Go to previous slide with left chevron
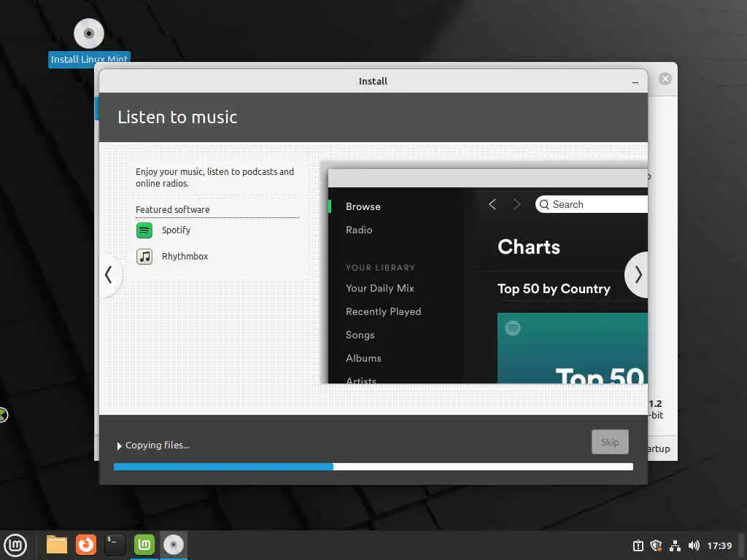This screenshot has width=747, height=560. 109,275
